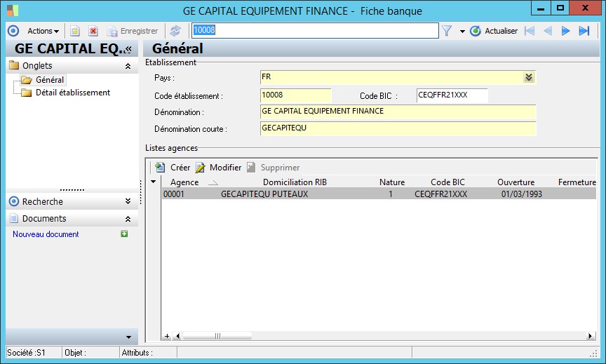The image size is (606, 364).
Task: Click the Nouveau document link
Action: tap(46, 234)
